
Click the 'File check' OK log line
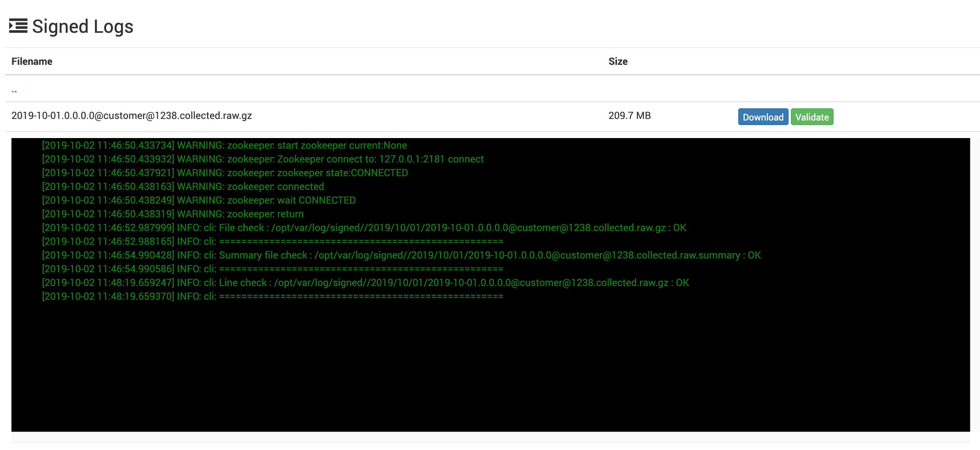point(364,228)
